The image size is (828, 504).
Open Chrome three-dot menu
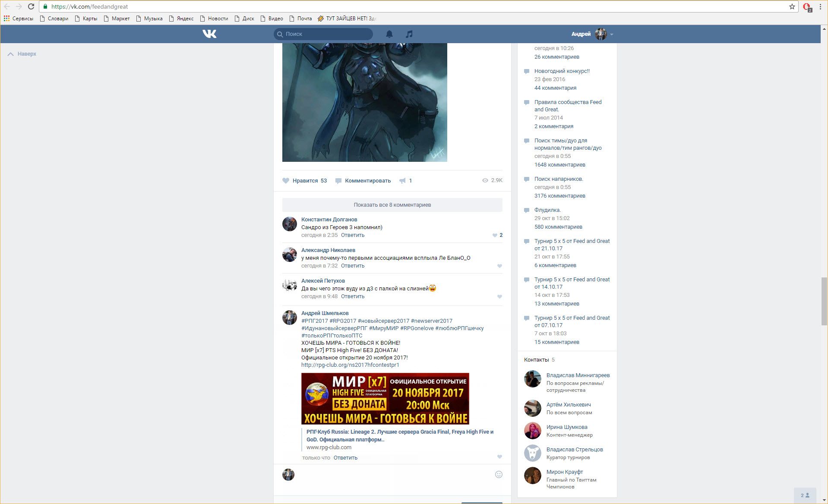pyautogui.click(x=820, y=6)
